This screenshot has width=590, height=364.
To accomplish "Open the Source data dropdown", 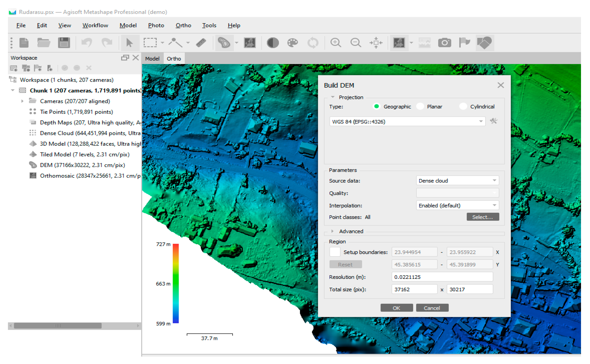I will point(457,181).
